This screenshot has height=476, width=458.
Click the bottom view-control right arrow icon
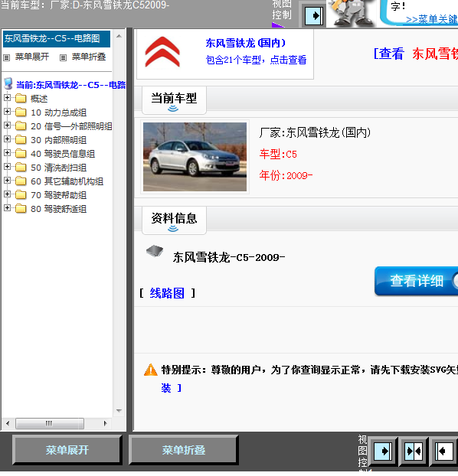[x=383, y=451]
